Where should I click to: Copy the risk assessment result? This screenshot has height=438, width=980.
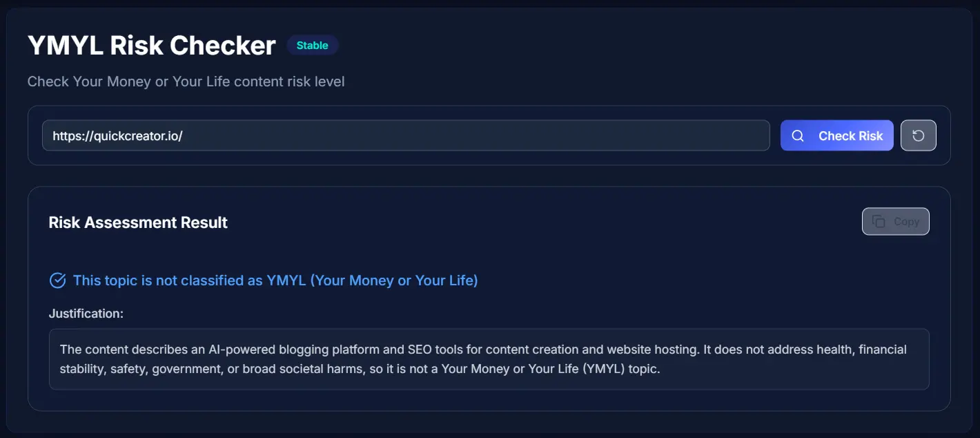[x=896, y=222]
